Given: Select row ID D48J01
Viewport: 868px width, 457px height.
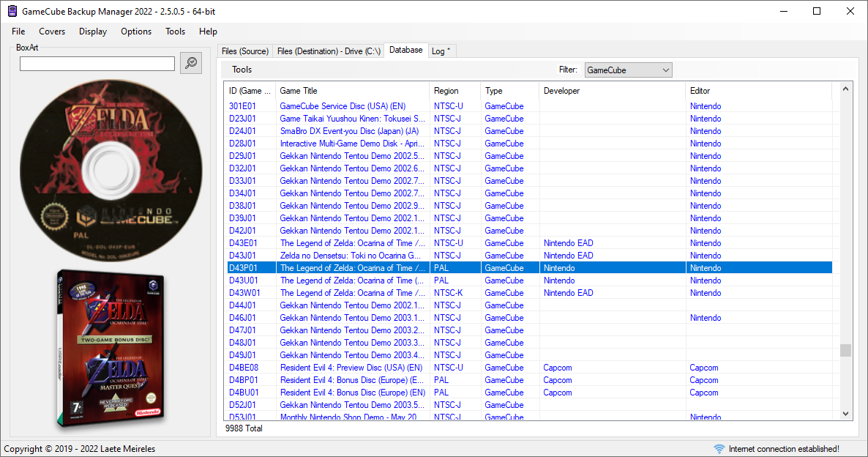Looking at the screenshot, I should coord(242,343).
